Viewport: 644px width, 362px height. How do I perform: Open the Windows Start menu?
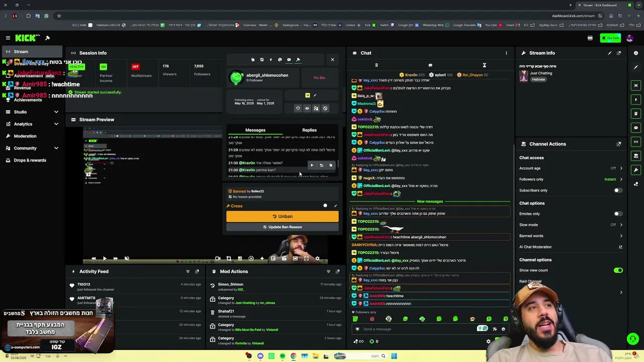click(x=394, y=356)
